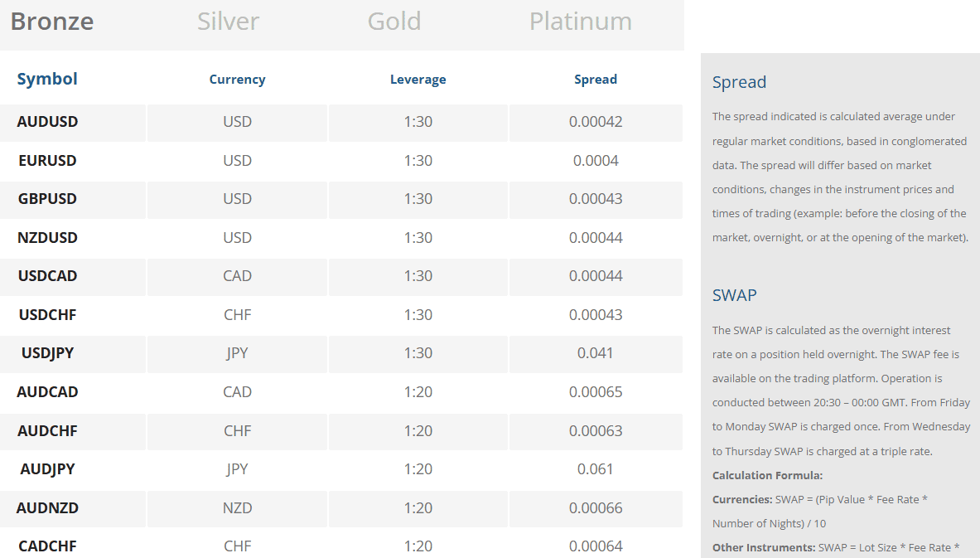Click the Currency column header
The height and width of the screenshot is (558, 980).
coord(237,79)
